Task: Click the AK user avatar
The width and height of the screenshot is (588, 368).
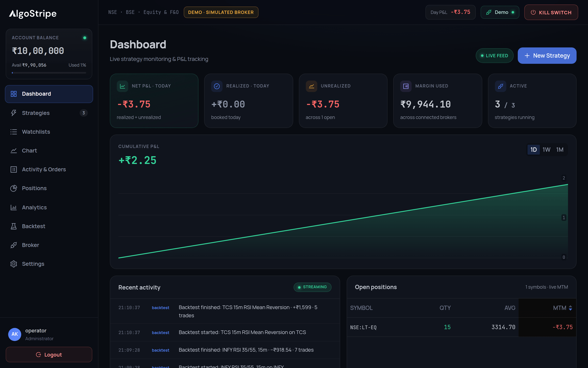Action: (x=14, y=334)
